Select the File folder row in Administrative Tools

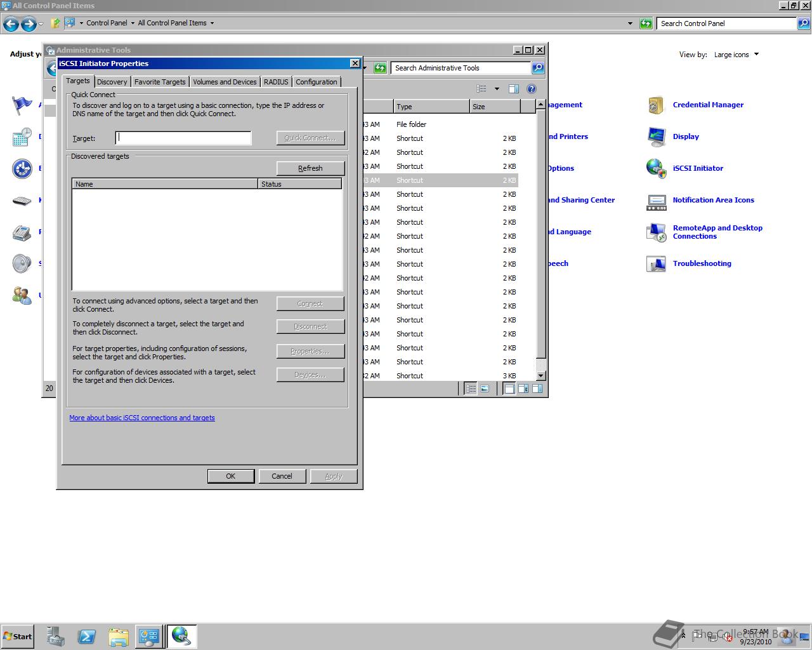click(x=441, y=124)
